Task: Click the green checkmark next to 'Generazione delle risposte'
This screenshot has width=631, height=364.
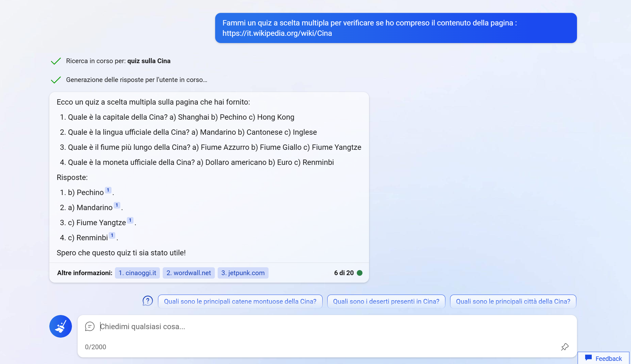Action: tap(56, 80)
